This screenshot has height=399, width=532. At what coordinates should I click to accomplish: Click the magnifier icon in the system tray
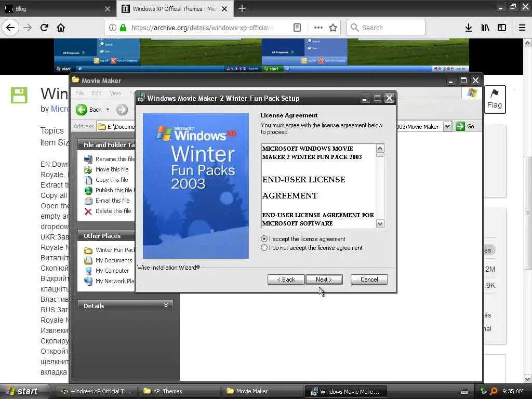(494, 391)
